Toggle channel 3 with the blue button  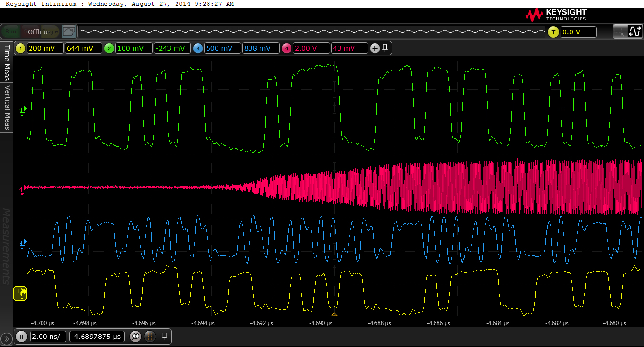[197, 48]
